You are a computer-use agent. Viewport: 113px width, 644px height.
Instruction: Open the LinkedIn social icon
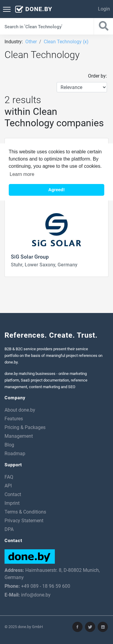click(103, 627)
